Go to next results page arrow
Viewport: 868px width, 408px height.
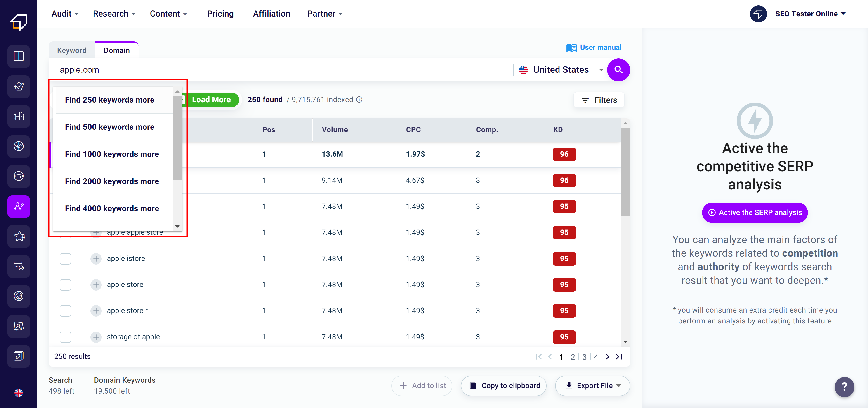(607, 357)
